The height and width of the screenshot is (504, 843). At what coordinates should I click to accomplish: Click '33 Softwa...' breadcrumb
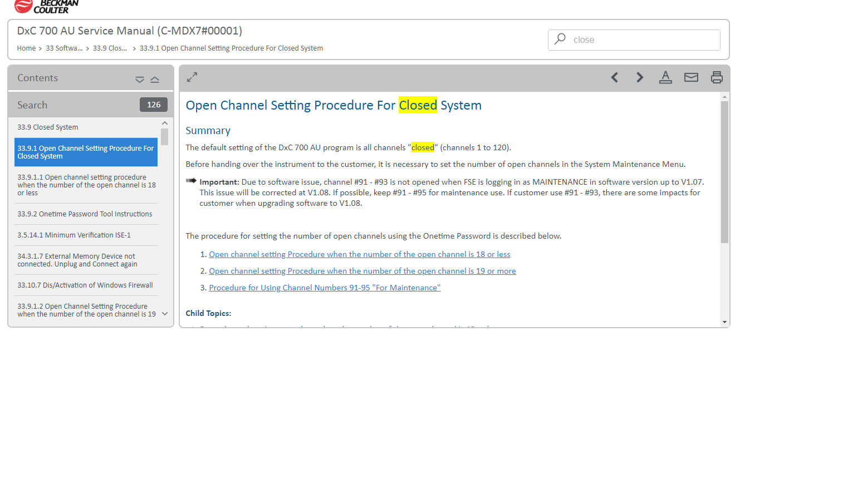click(x=64, y=48)
